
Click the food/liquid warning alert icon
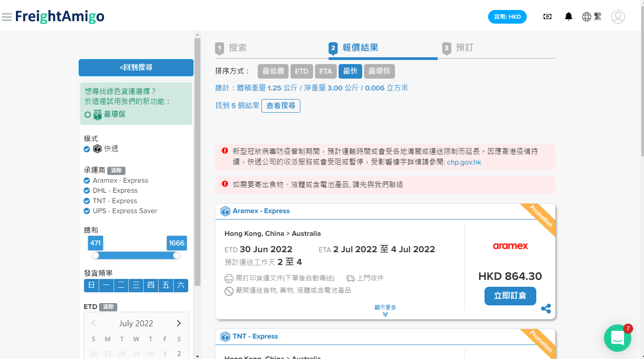click(225, 184)
